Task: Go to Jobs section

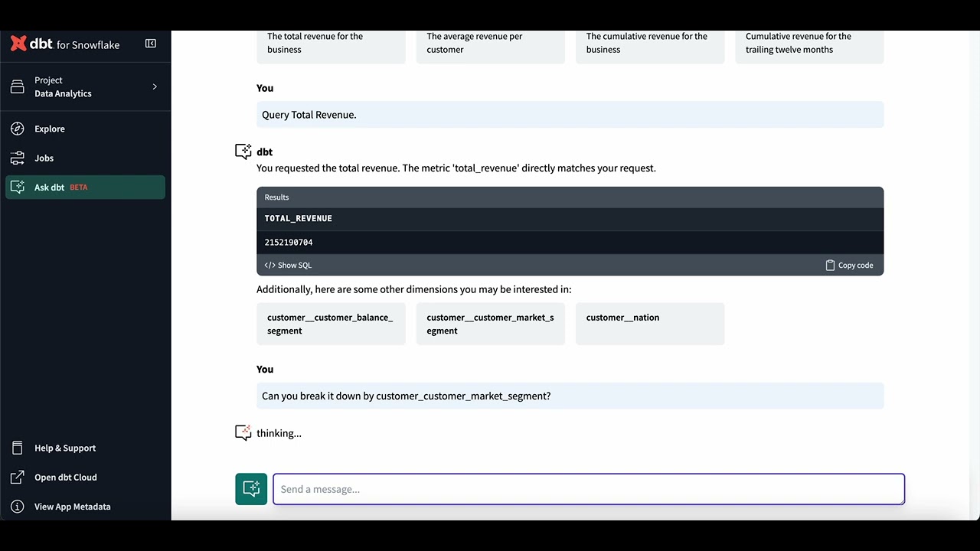Action: pos(85,158)
